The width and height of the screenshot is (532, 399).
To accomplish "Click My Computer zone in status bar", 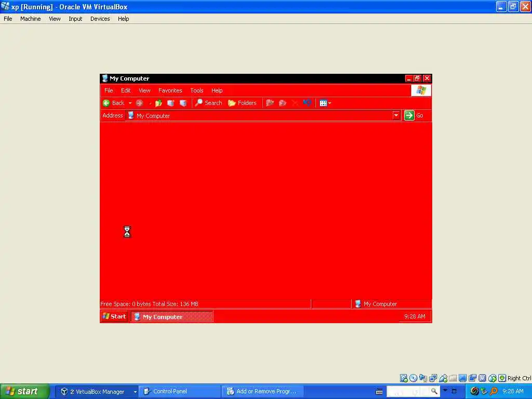I will (376, 304).
